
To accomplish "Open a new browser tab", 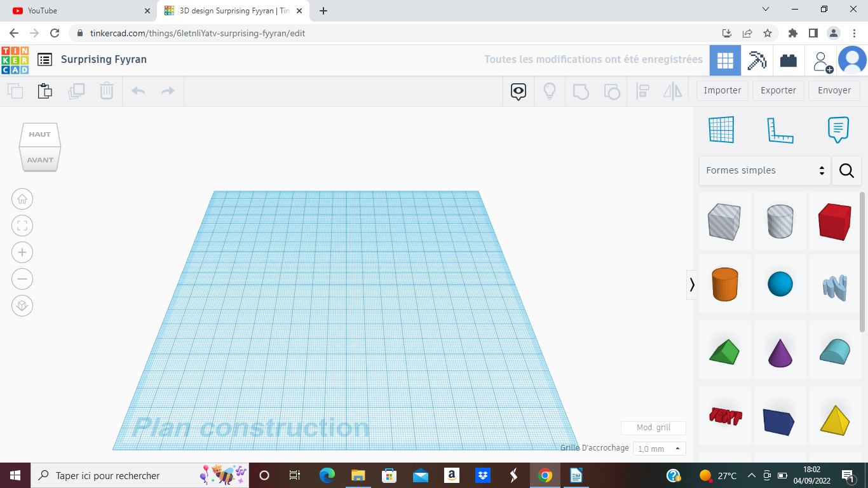I will (323, 11).
